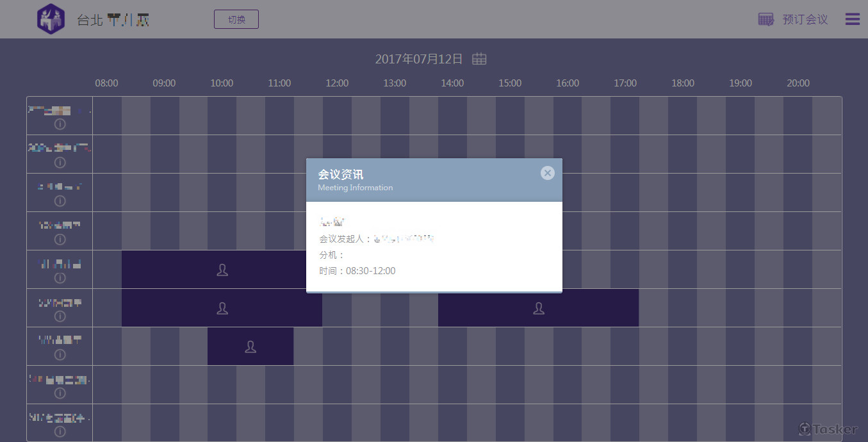Click the 切换 switch location button
This screenshot has width=868, height=442.
(x=236, y=19)
